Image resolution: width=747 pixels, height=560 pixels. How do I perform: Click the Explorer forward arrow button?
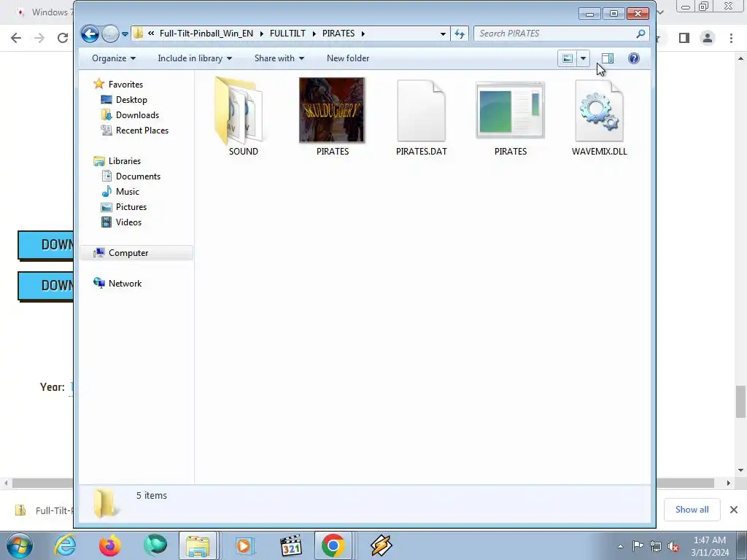(x=110, y=34)
